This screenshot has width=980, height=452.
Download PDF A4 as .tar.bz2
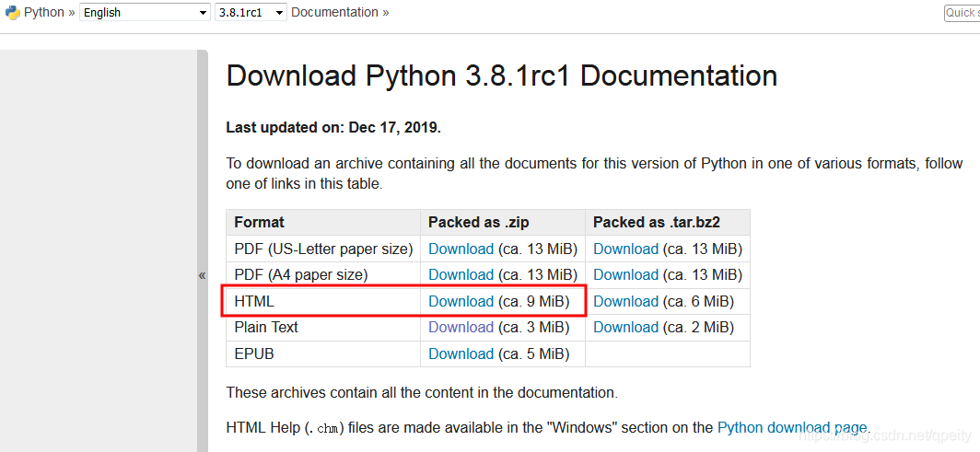tap(625, 274)
